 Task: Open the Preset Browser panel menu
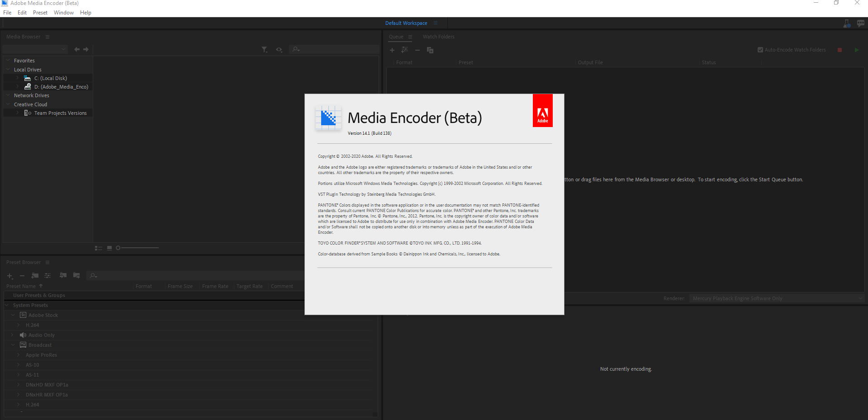pos(47,262)
